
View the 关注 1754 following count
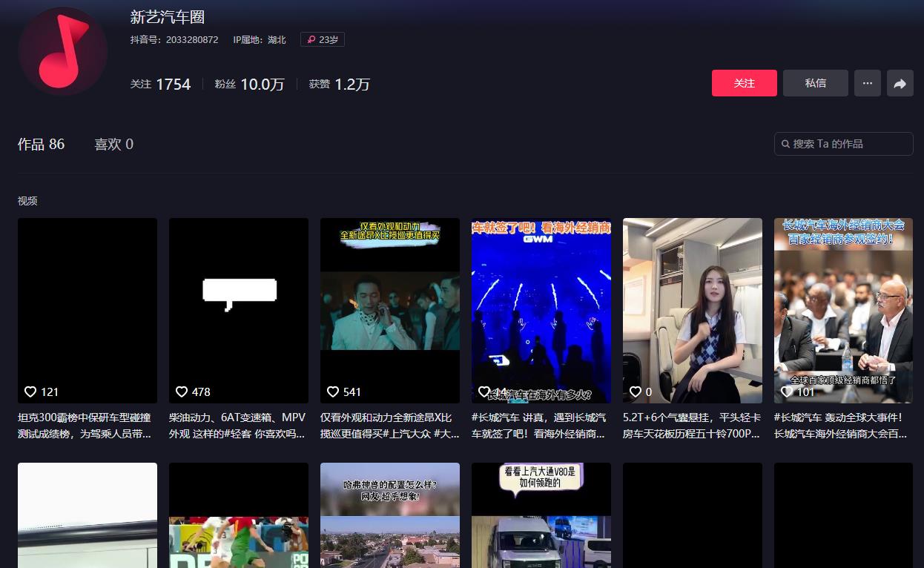tap(161, 85)
